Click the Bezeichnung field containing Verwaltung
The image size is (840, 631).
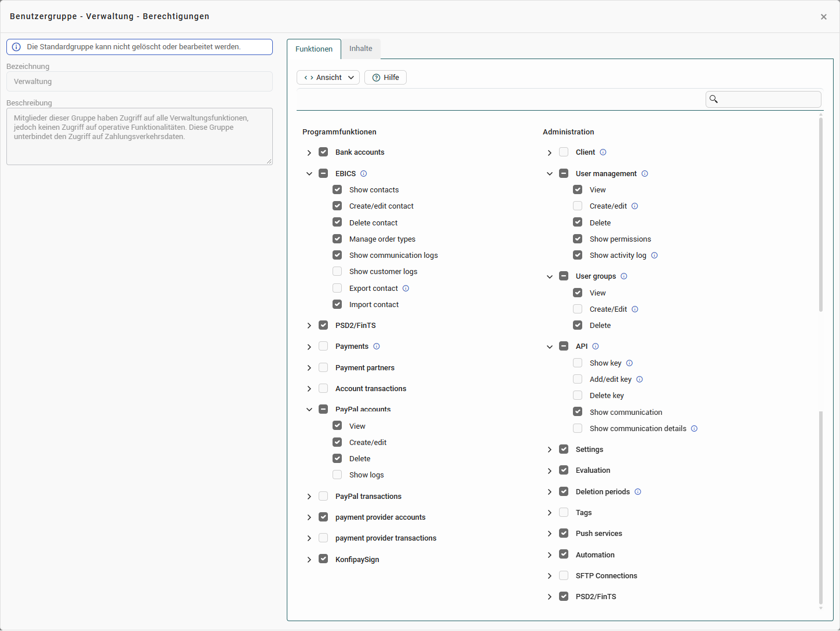[140, 82]
